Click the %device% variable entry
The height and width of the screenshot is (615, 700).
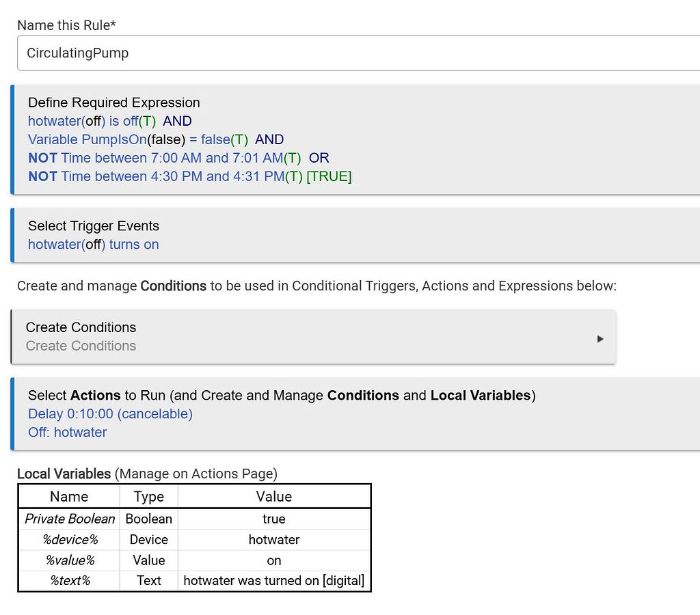coord(69,539)
